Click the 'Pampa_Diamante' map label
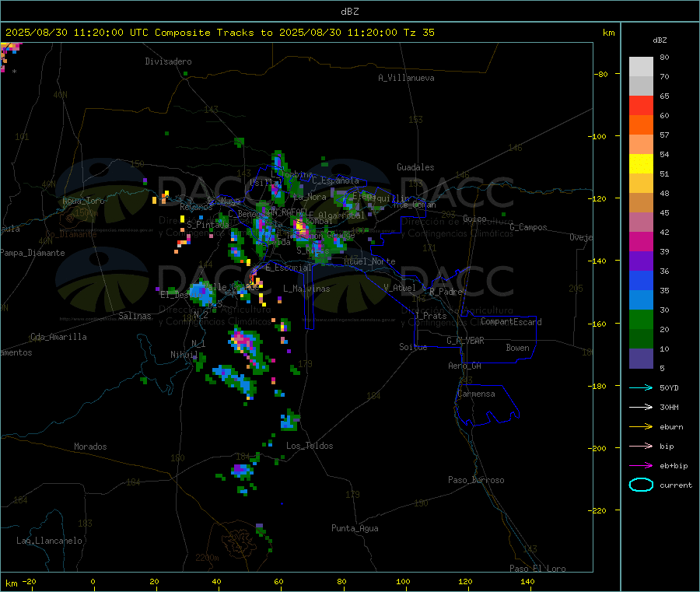The image size is (700, 592). (33, 253)
